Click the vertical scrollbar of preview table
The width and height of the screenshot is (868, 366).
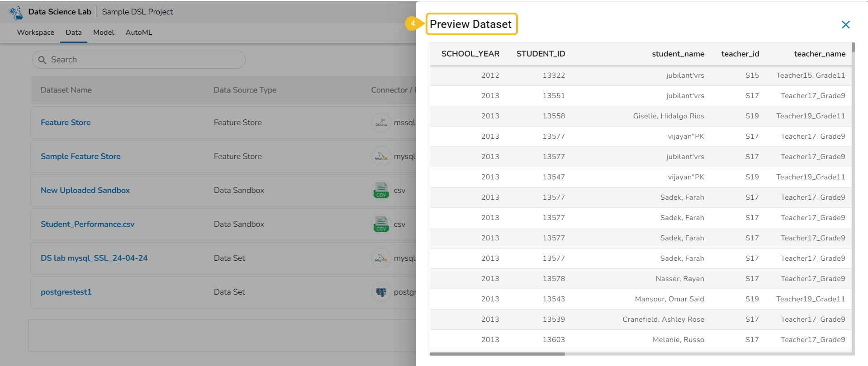[x=853, y=47]
